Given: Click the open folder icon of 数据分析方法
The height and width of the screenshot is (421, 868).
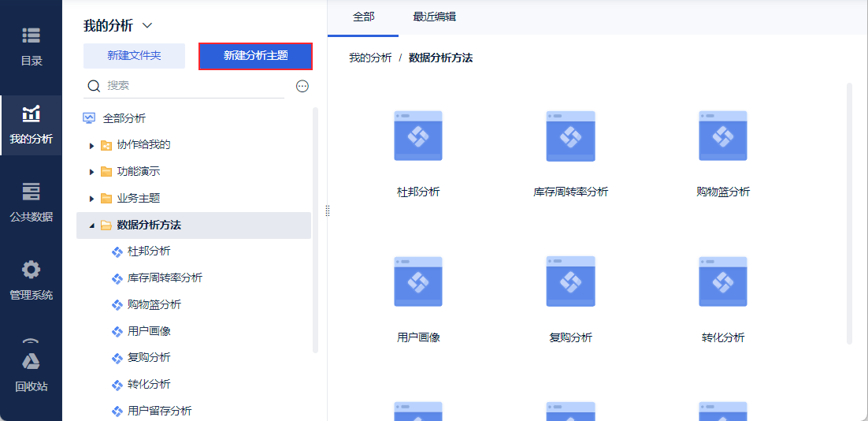Looking at the screenshot, I should 106,225.
